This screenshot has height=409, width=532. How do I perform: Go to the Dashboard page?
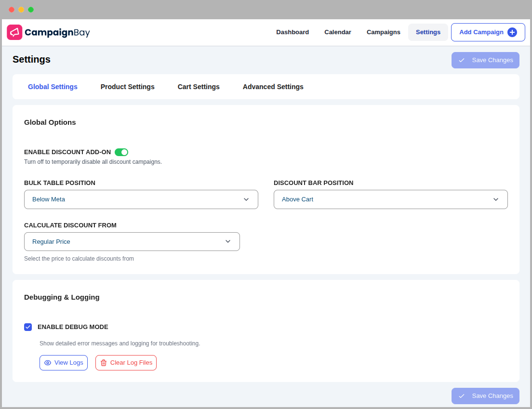292,32
